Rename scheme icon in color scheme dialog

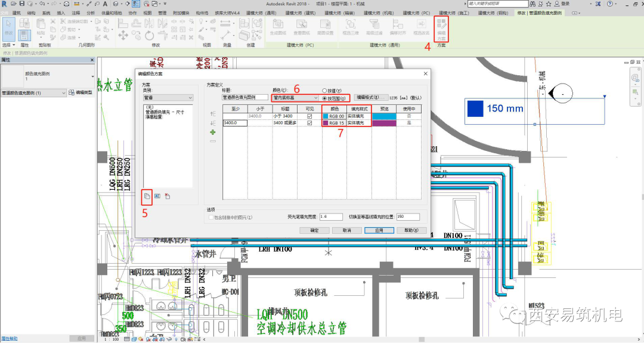(157, 196)
